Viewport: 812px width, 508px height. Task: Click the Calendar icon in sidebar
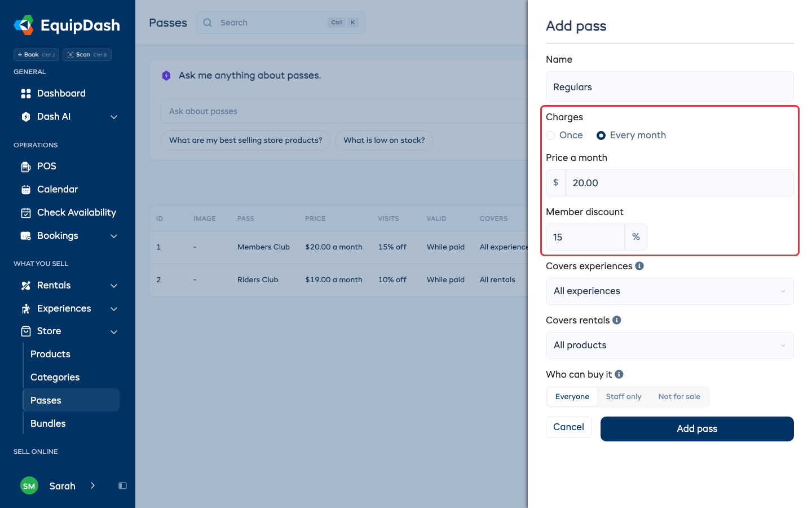coord(26,190)
